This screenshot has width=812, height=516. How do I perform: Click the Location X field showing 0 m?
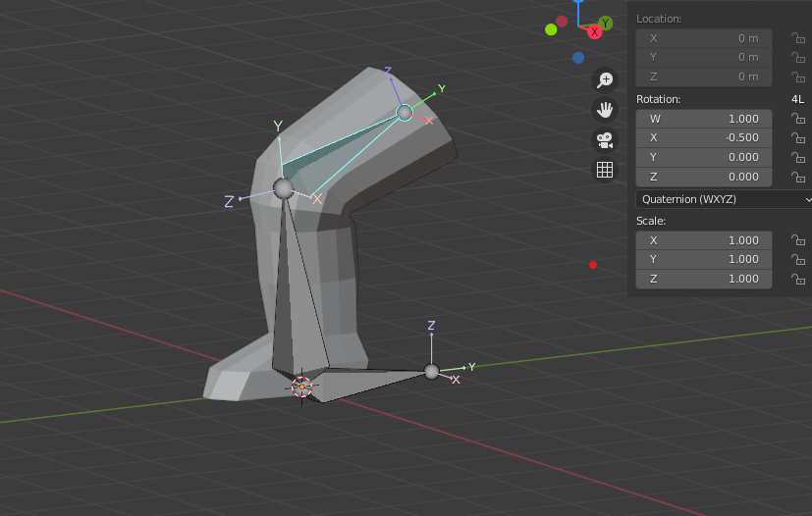[x=704, y=38]
